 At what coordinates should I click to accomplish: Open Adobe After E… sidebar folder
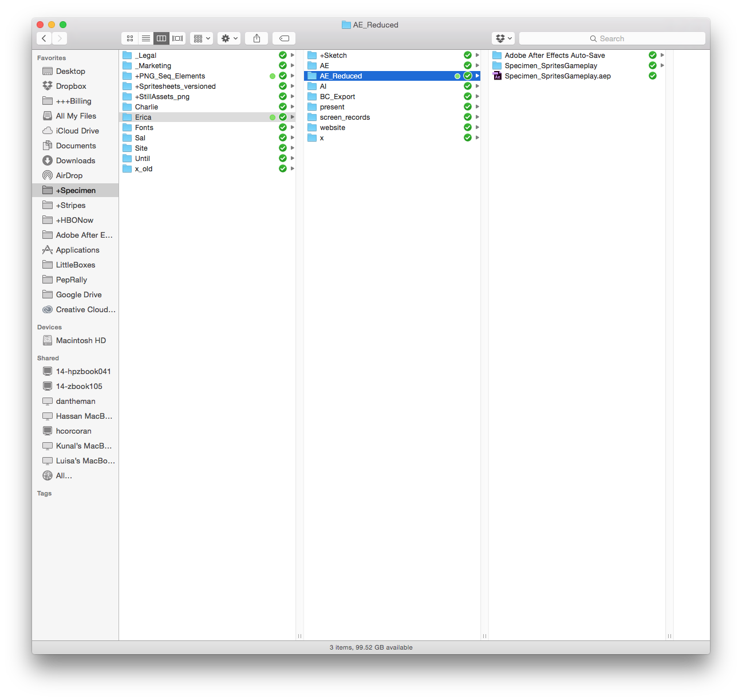tap(75, 235)
